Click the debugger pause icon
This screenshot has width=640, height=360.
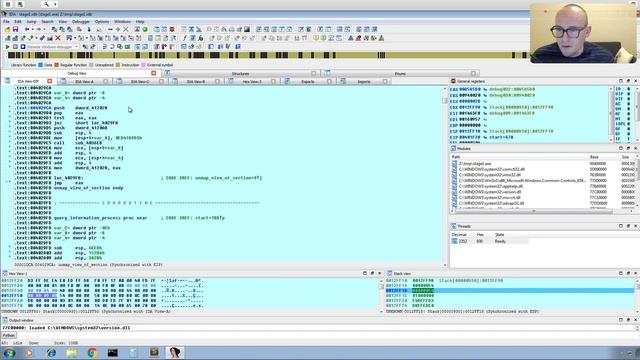[x=15, y=47]
